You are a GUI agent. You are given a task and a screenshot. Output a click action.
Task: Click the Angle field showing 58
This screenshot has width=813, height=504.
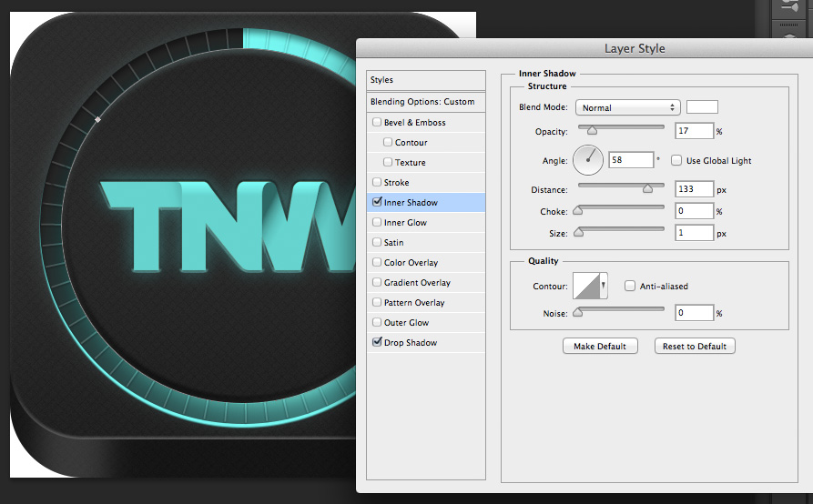[x=631, y=160]
